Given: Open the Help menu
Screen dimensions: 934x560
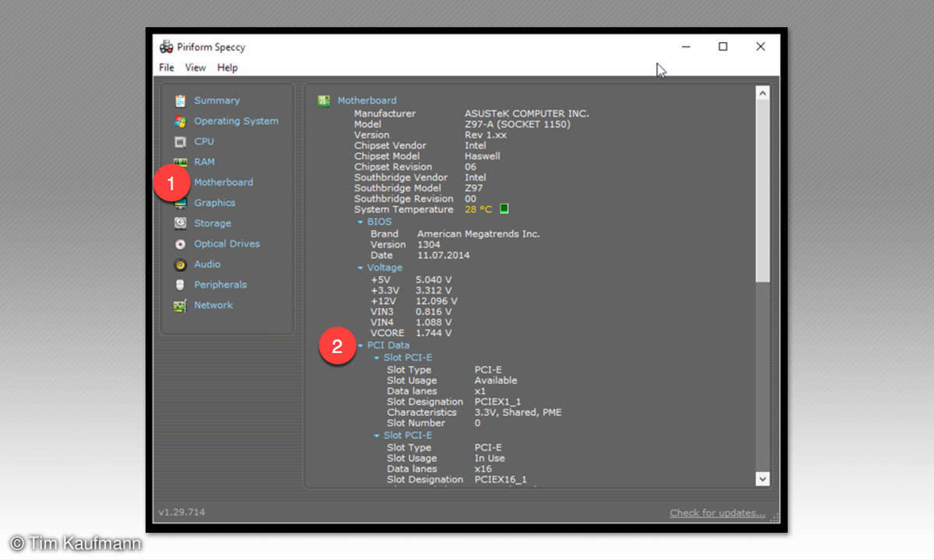Looking at the screenshot, I should pyautogui.click(x=227, y=68).
